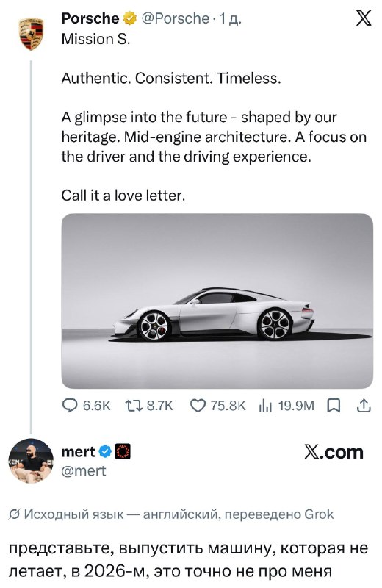
Task: Click the Porsche crest profile avatar
Action: (31, 34)
